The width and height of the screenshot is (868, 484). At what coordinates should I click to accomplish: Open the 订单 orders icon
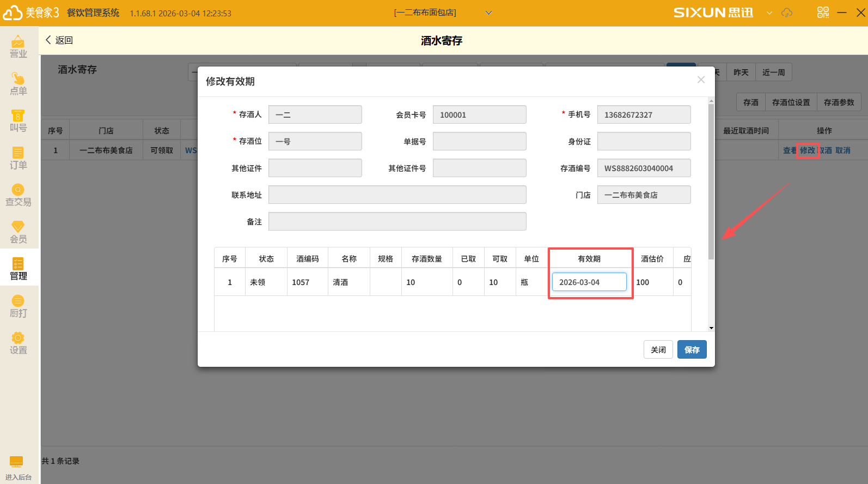pos(18,158)
